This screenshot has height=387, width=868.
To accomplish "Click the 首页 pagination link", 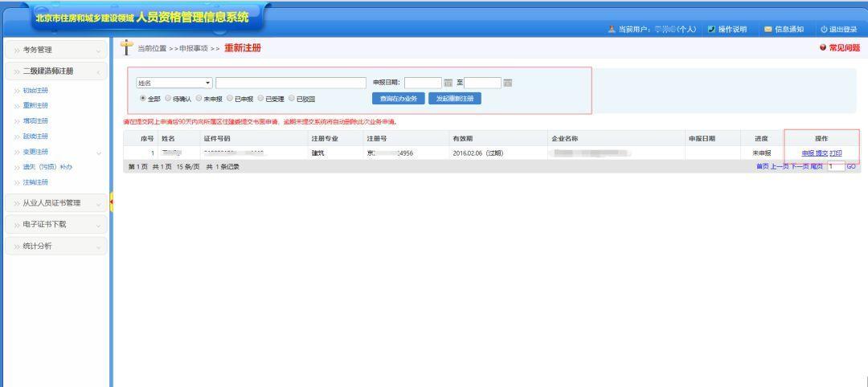I will [x=763, y=166].
